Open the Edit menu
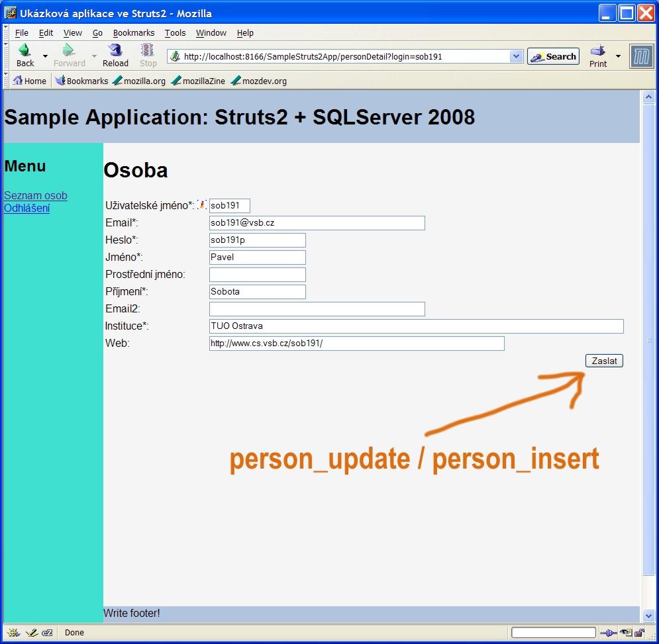This screenshot has width=659, height=644. (x=46, y=33)
